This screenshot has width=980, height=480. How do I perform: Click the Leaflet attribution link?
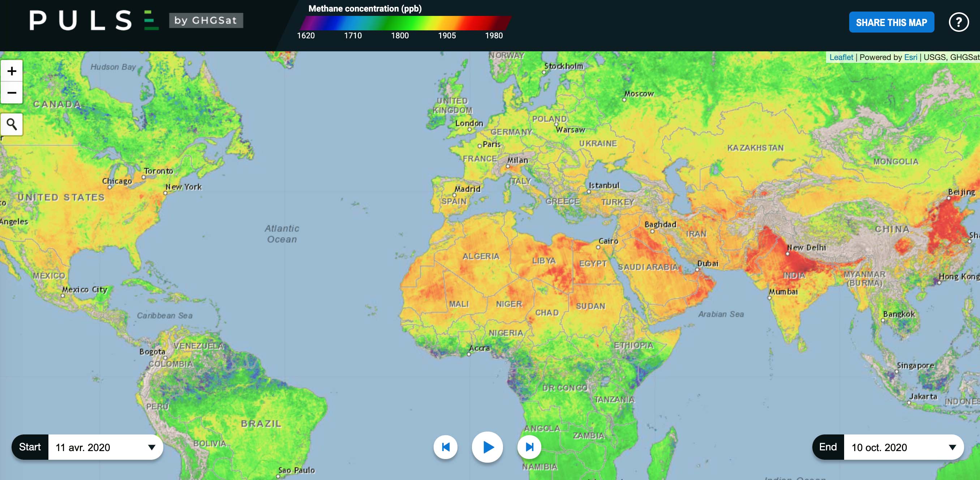(841, 57)
